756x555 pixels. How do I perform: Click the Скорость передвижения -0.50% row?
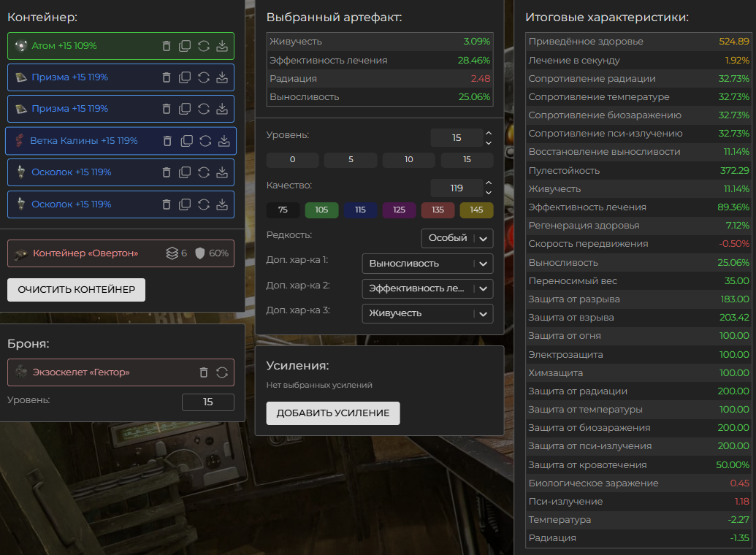(x=639, y=244)
